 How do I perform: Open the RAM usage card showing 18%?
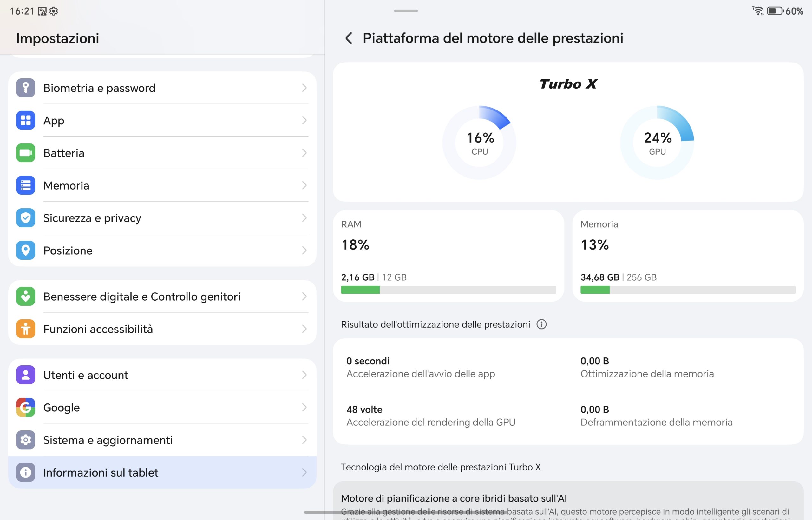tap(448, 256)
